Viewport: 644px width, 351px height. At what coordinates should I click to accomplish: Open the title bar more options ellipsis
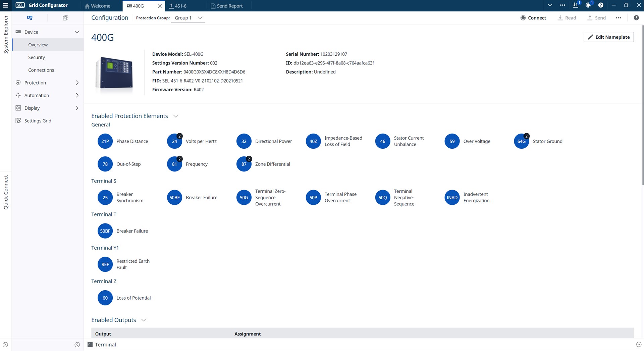[x=562, y=5]
